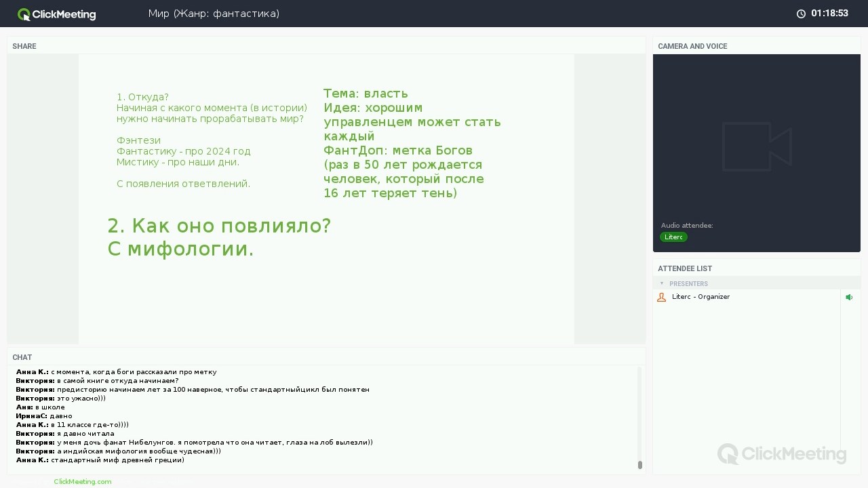Click chat message starting 'предисторию начинаем лет за 100'
The height and width of the screenshot is (488, 868).
pyautogui.click(x=213, y=390)
